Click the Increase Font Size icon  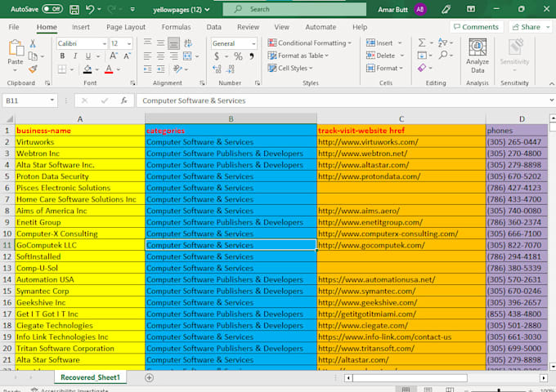tap(114, 56)
